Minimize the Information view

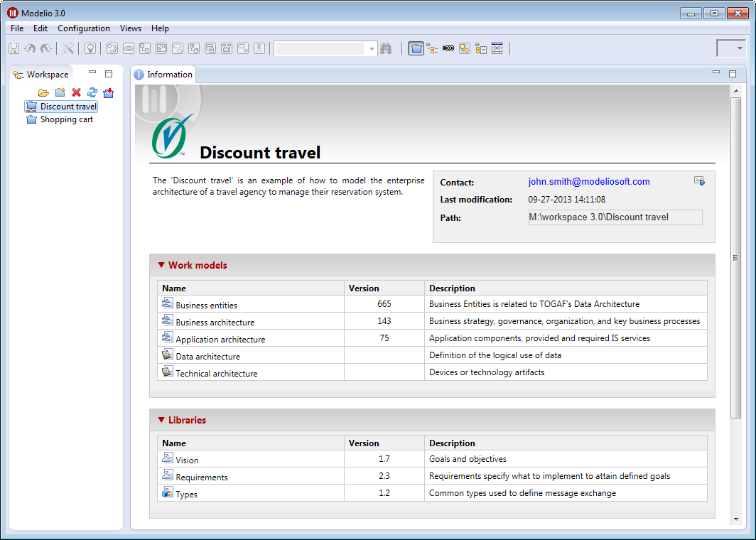coord(716,72)
